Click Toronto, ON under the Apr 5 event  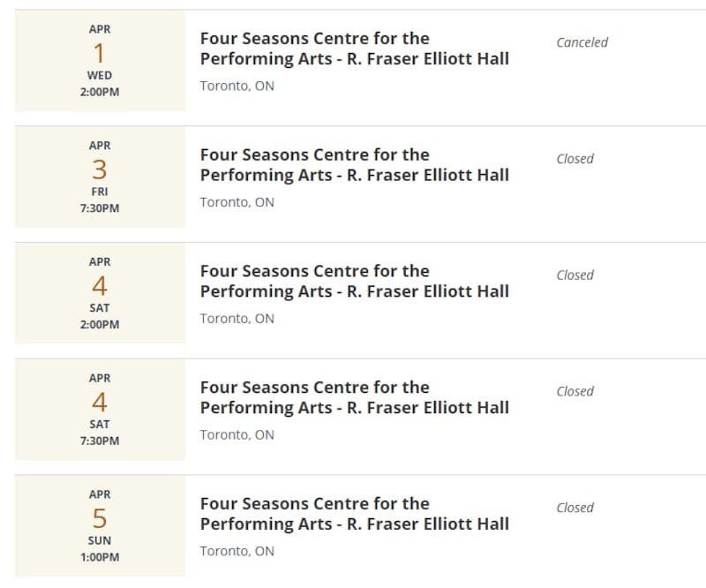coord(237,551)
